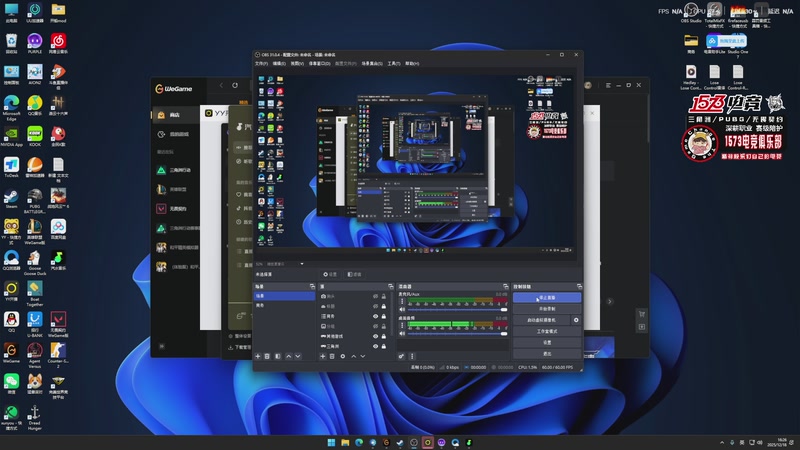The image size is (800, 450).
Task: Enable 工作室模式 studio mode button
Action: pos(547,331)
